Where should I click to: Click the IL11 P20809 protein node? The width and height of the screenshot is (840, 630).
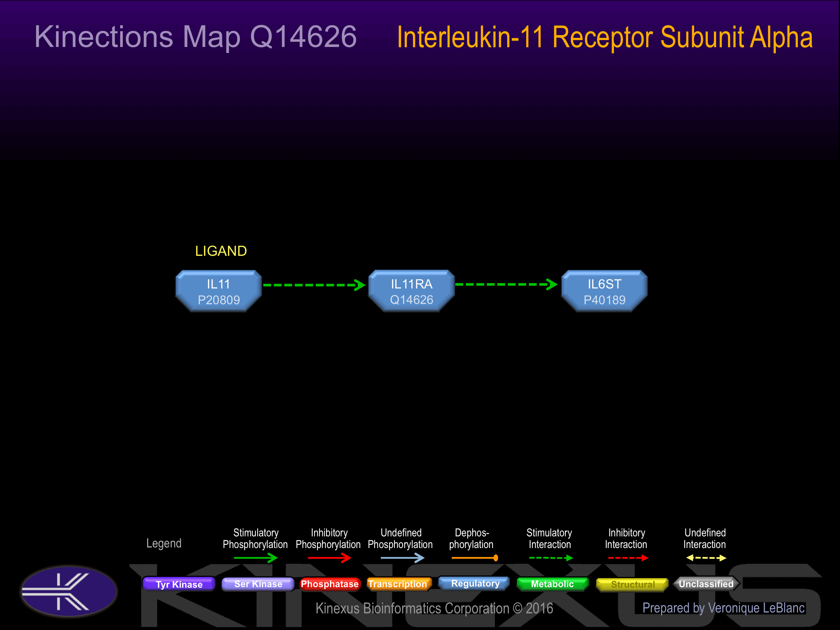[219, 291]
